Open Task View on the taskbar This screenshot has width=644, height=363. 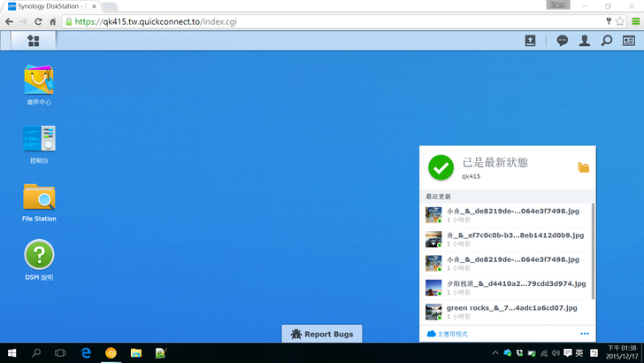tap(60, 352)
